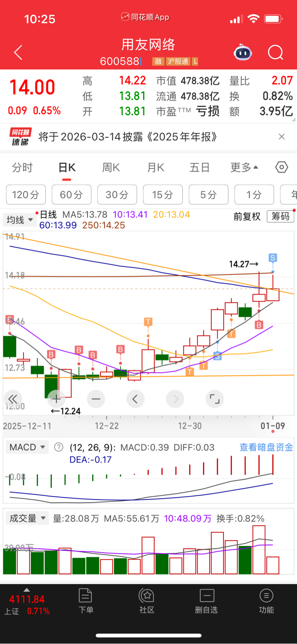Move chart left with arrow button

(x=135, y=399)
